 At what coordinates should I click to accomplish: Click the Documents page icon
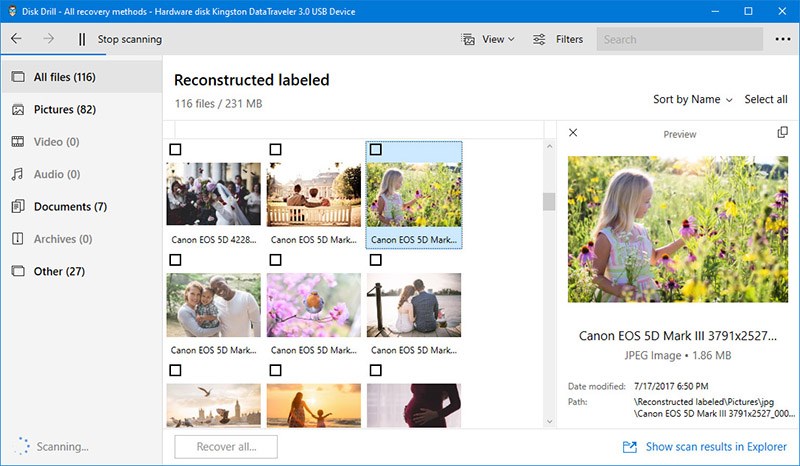(18, 206)
